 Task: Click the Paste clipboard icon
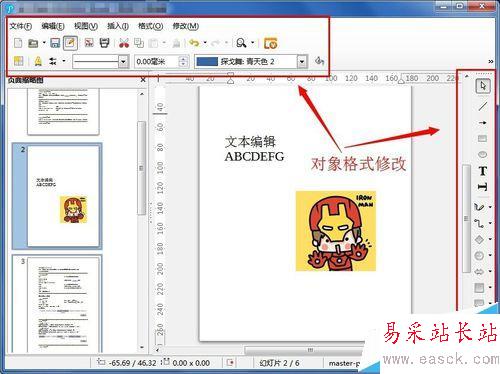153,43
